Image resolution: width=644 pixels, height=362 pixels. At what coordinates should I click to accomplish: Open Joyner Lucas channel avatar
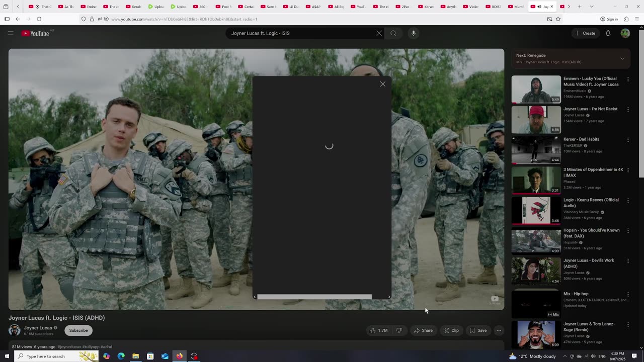(14, 330)
